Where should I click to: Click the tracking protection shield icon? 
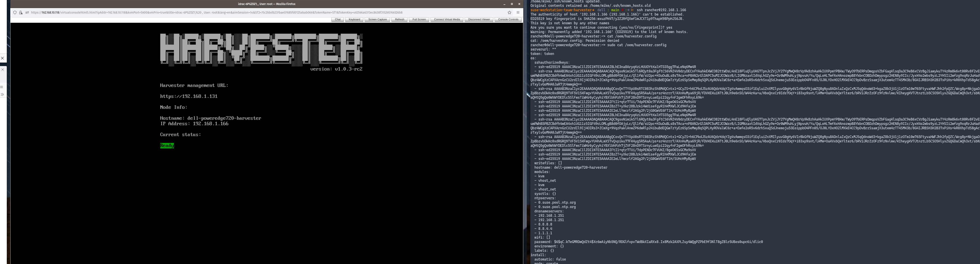[x=15, y=12]
